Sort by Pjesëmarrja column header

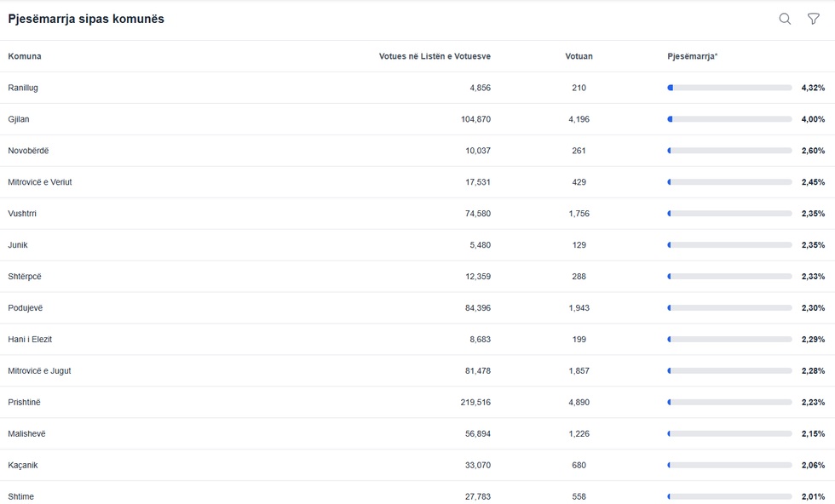pos(692,56)
